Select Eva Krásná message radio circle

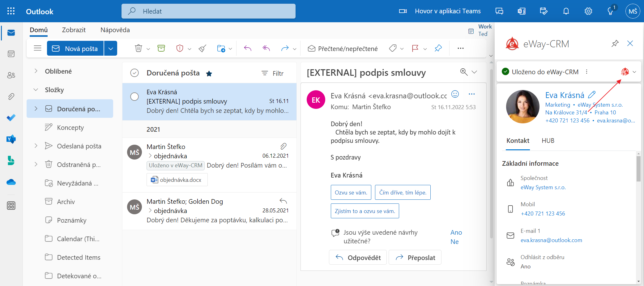134,96
